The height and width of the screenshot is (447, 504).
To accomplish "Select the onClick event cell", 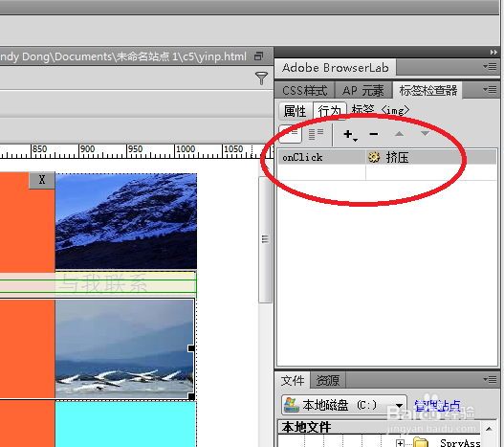I will pos(321,157).
